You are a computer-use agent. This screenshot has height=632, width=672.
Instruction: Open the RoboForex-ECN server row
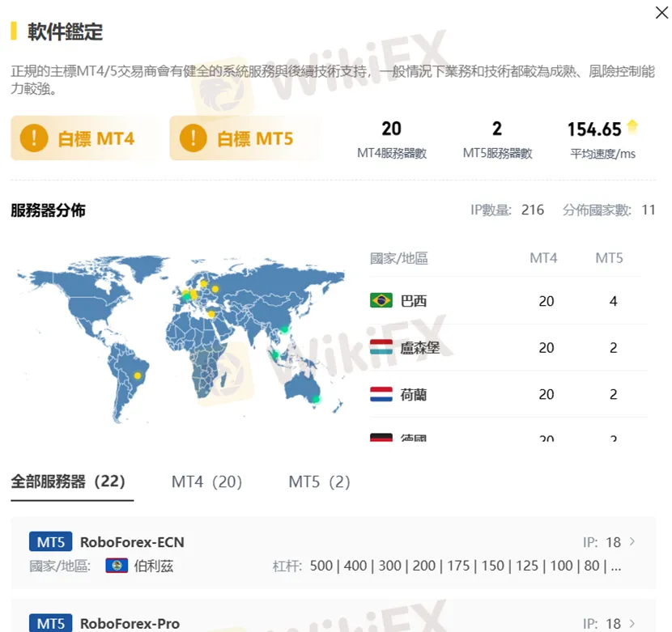pyautogui.click(x=334, y=554)
